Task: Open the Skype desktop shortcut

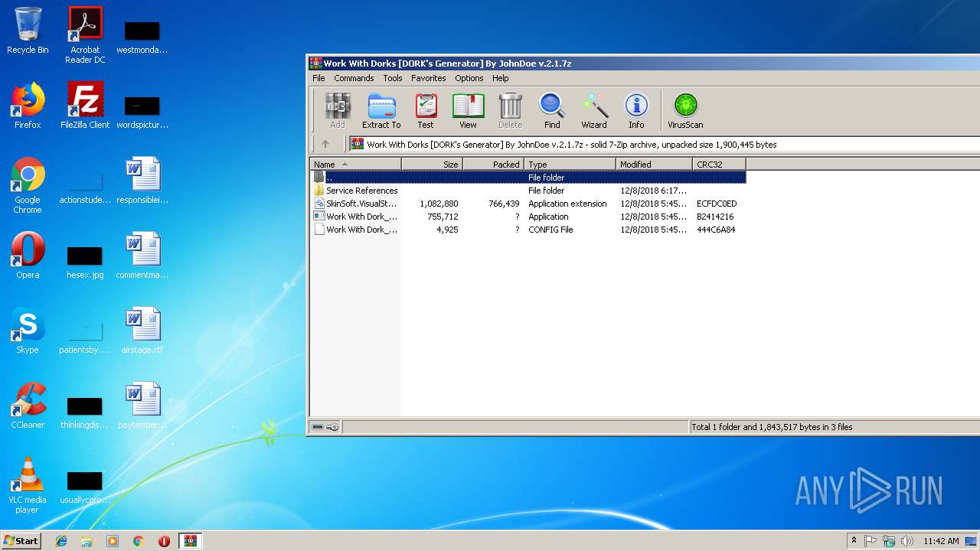Action: tap(28, 331)
